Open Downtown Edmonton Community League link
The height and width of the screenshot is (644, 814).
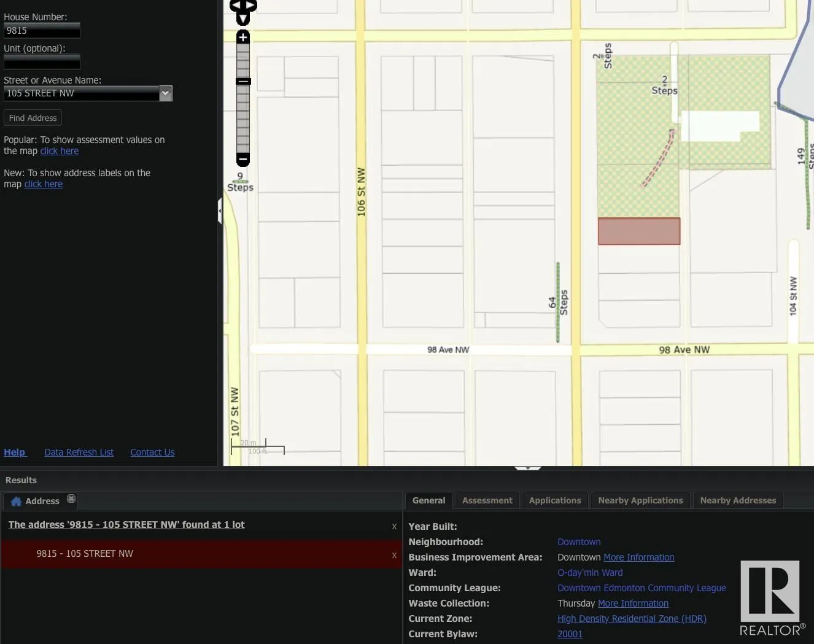(x=642, y=588)
